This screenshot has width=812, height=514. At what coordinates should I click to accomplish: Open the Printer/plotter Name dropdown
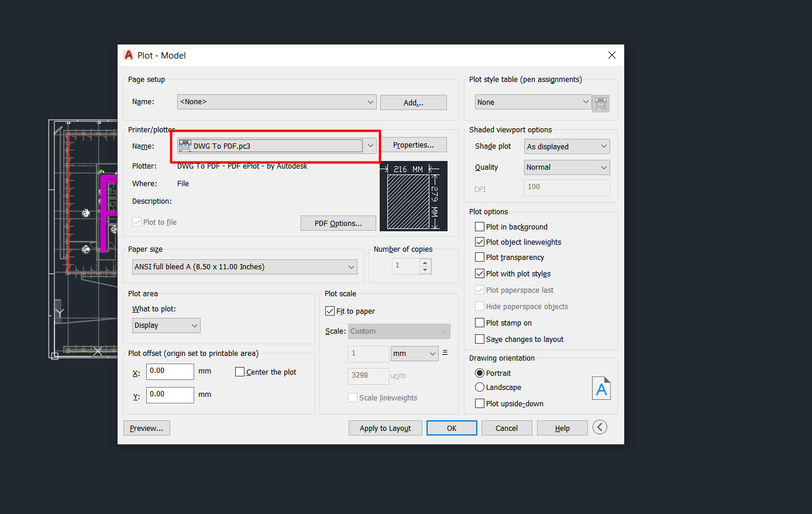point(277,146)
